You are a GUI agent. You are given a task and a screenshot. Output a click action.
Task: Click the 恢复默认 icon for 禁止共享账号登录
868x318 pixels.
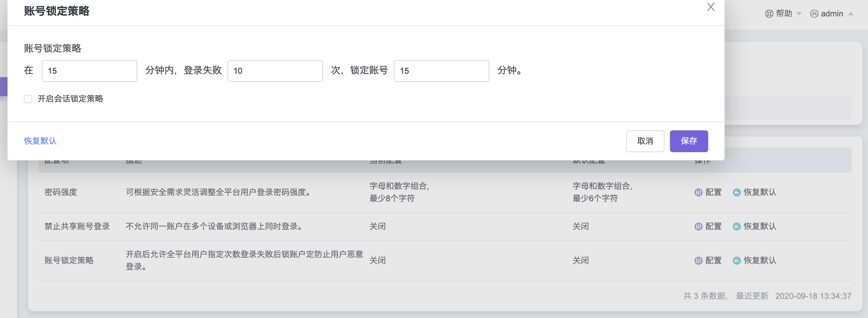point(737,227)
